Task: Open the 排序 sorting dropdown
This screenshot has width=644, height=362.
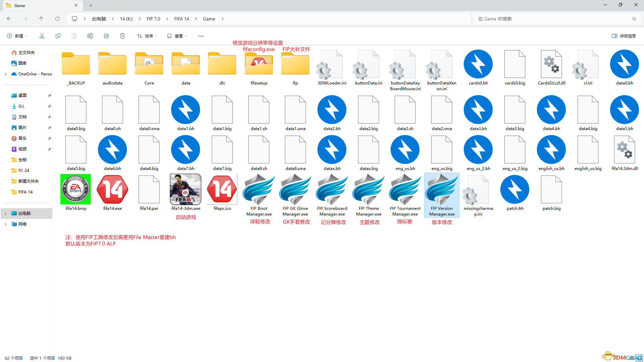Action: pos(147,36)
